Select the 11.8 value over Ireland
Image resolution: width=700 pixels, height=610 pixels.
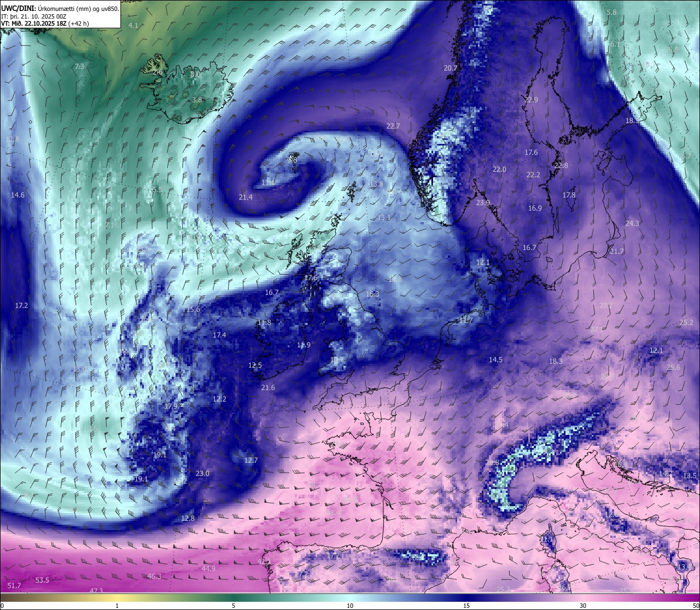(264, 323)
